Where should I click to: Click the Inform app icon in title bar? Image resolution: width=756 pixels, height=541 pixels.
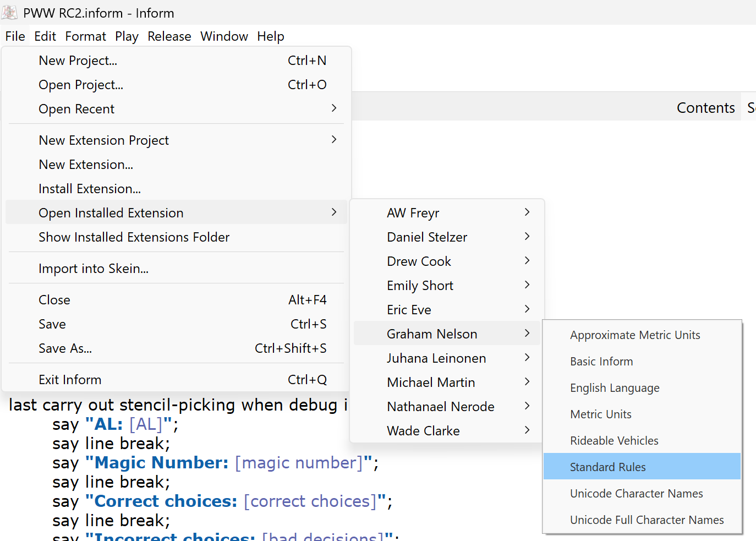click(9, 13)
